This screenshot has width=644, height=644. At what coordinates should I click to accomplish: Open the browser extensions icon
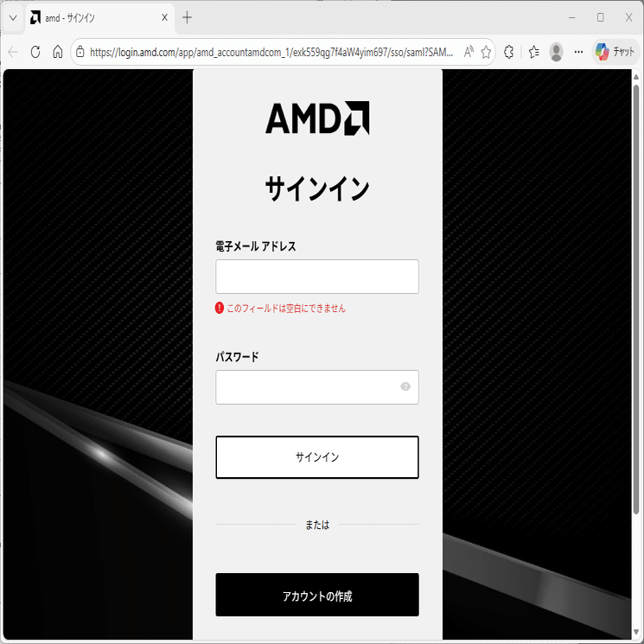pyautogui.click(x=508, y=52)
